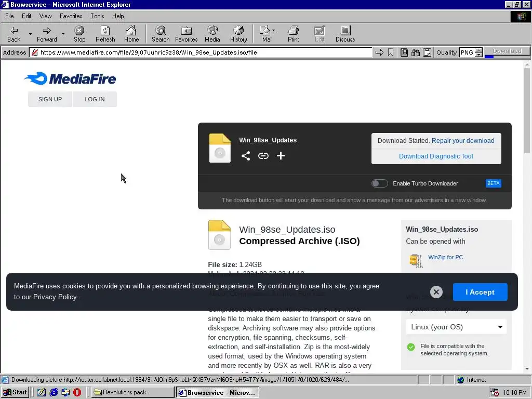The width and height of the screenshot is (532, 399).
Task: Click the WinZip icon in sidebar
Action: (x=416, y=261)
